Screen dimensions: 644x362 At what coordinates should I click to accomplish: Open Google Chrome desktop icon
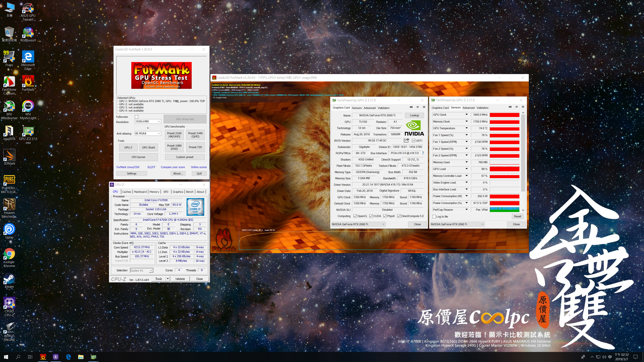coord(9,258)
